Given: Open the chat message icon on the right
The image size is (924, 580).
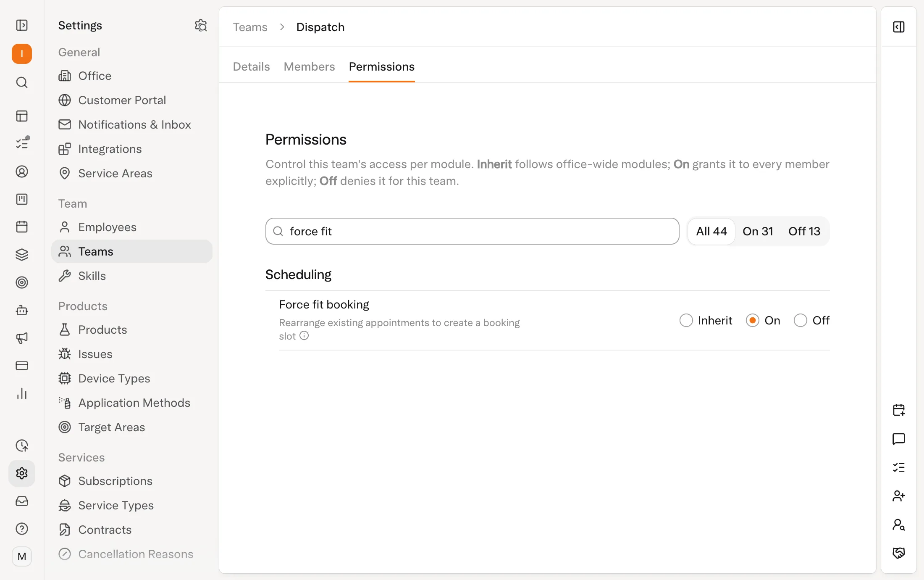Looking at the screenshot, I should pyautogui.click(x=899, y=439).
